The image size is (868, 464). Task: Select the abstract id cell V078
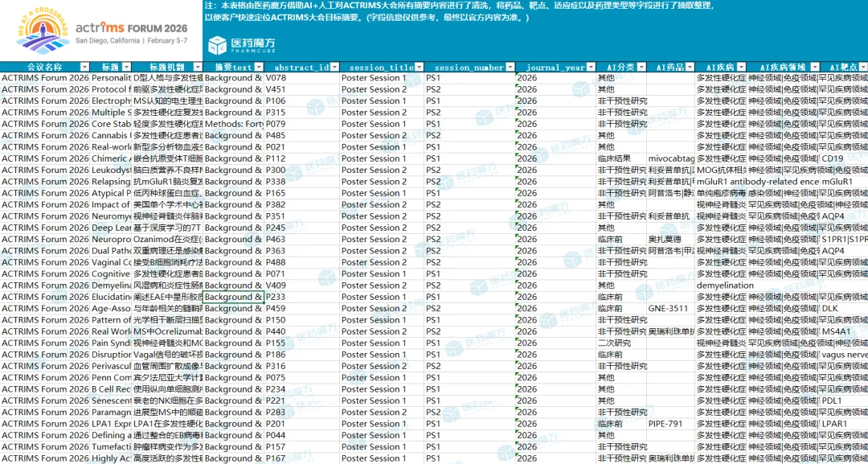click(x=301, y=77)
